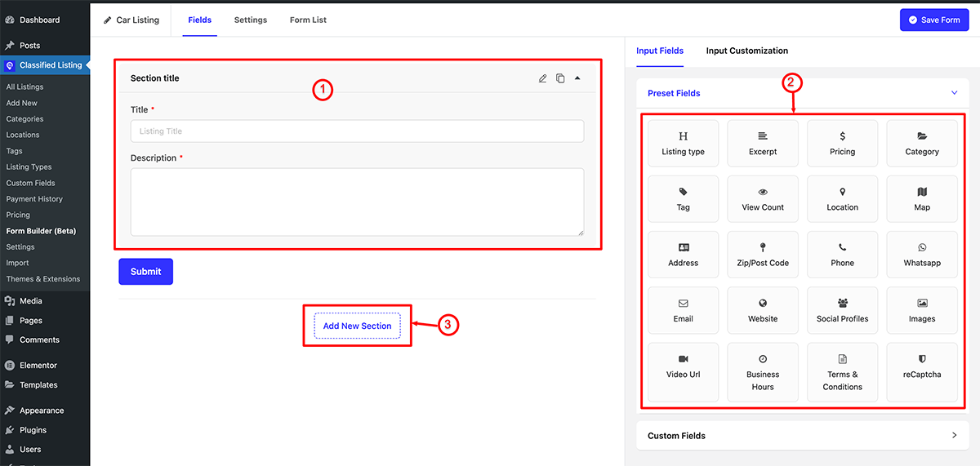Open Payment History submenu link

[x=34, y=199]
